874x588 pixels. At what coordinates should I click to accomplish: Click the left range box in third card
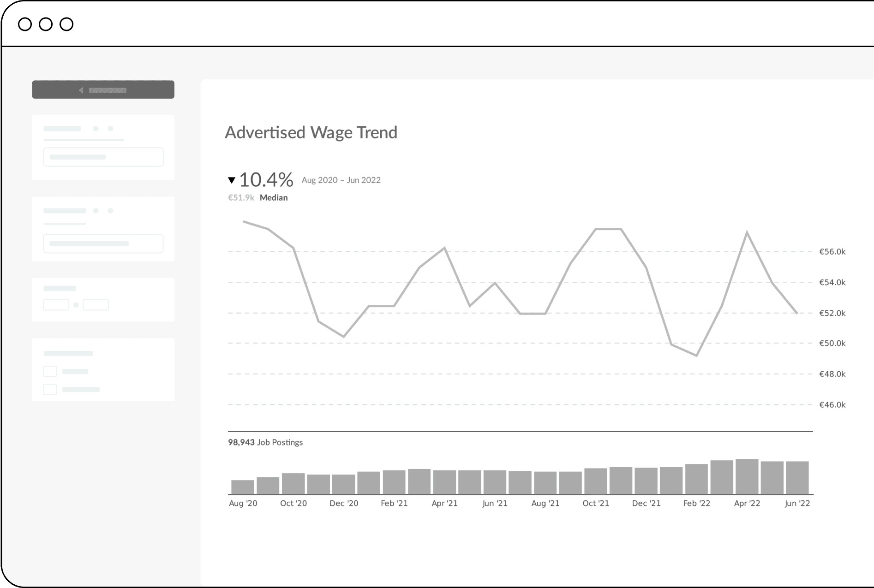tap(56, 305)
